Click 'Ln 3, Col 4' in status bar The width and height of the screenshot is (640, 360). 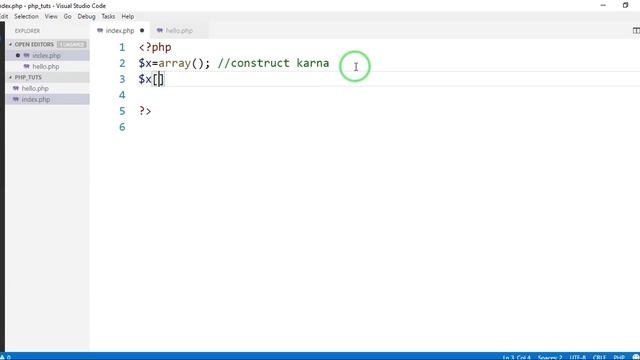(517, 357)
